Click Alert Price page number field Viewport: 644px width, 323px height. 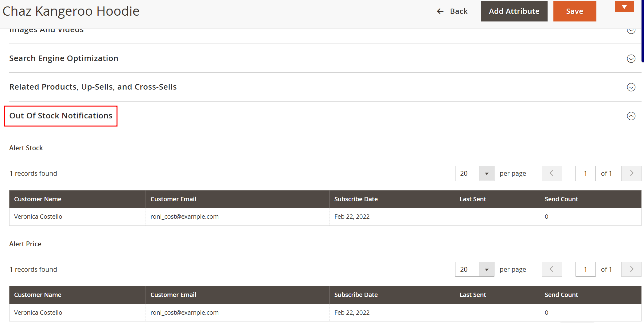[585, 270]
